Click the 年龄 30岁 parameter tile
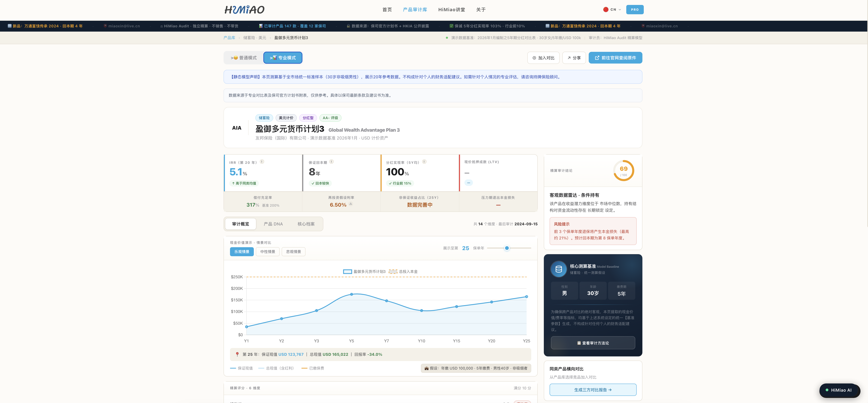 (593, 291)
